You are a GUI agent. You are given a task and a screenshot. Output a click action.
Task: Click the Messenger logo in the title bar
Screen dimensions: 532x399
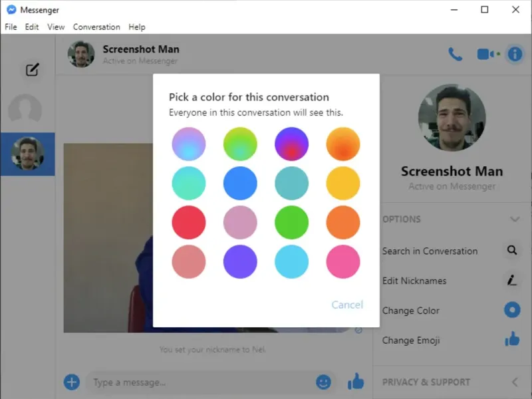(x=11, y=10)
